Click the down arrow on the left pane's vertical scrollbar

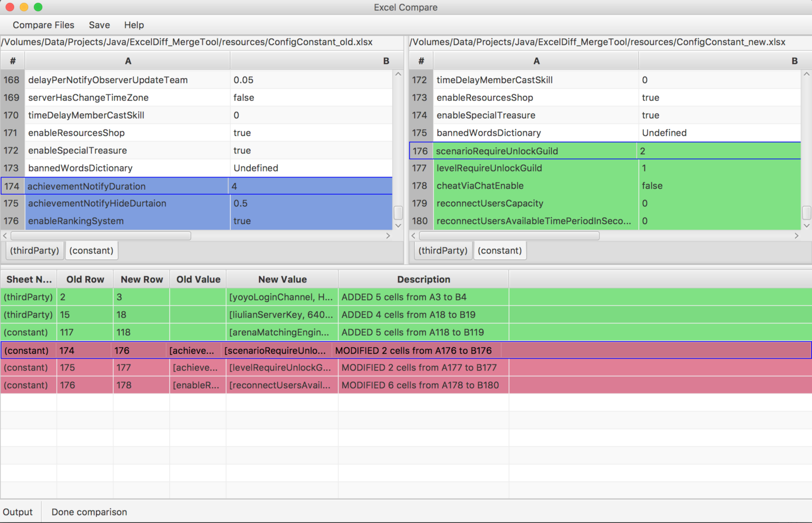398,225
